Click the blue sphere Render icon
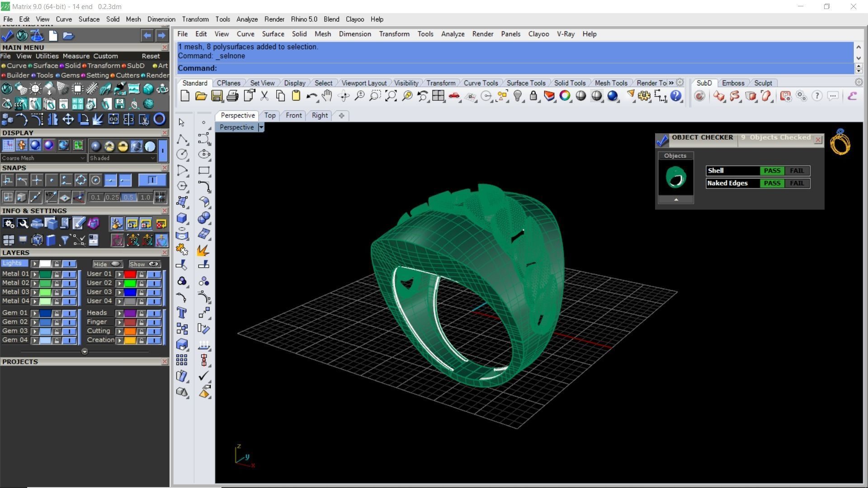 pos(613,96)
